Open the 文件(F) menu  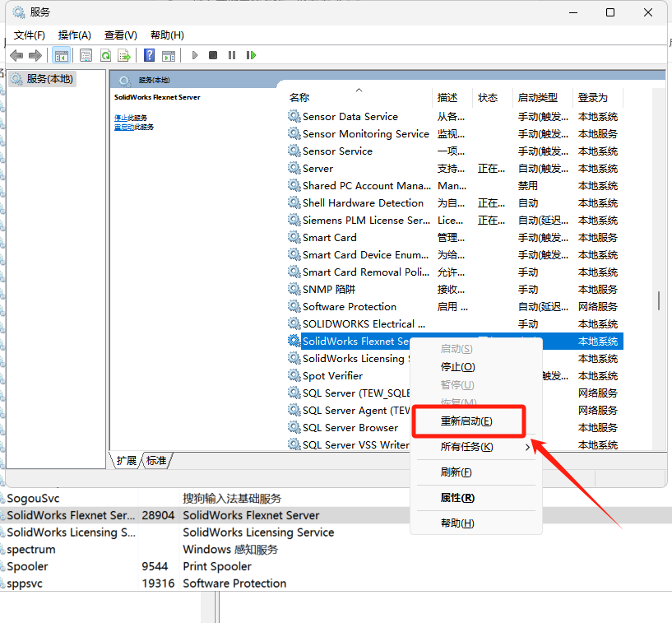29,35
